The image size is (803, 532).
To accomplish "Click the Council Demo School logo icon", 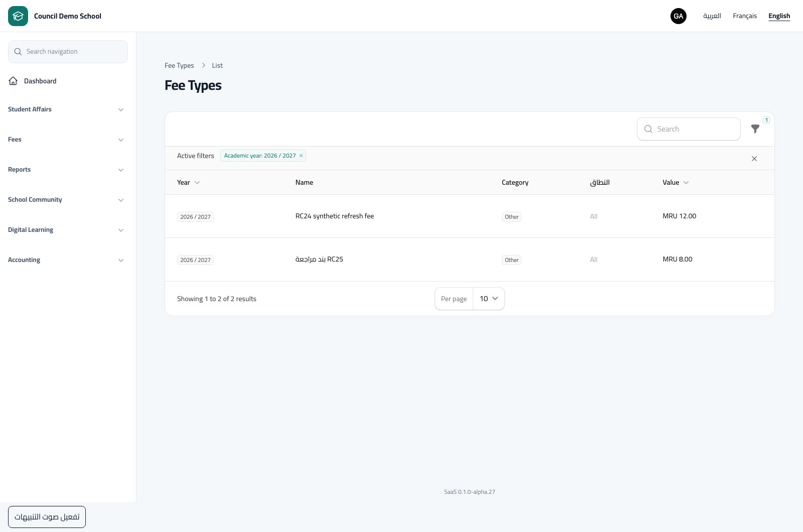I will [x=18, y=16].
